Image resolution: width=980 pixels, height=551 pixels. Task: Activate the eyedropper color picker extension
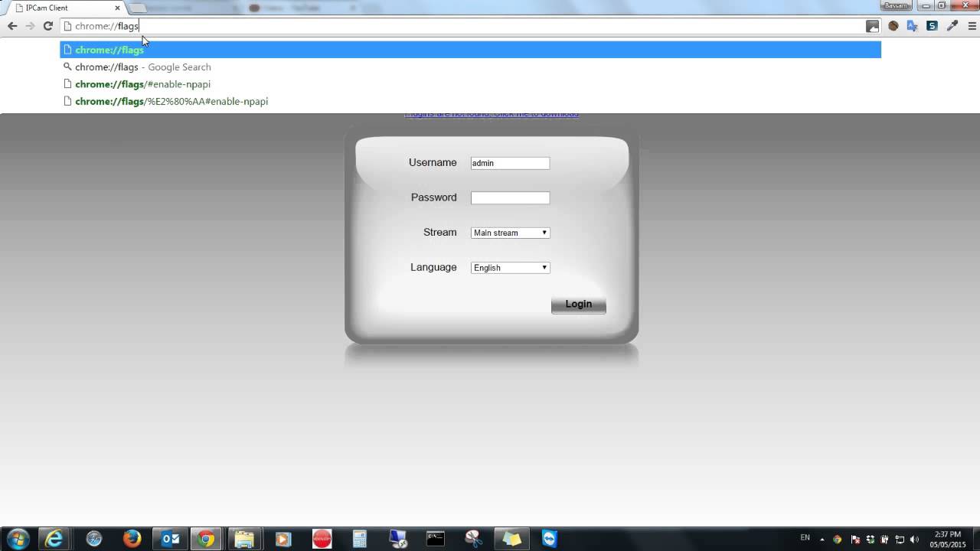(x=952, y=26)
